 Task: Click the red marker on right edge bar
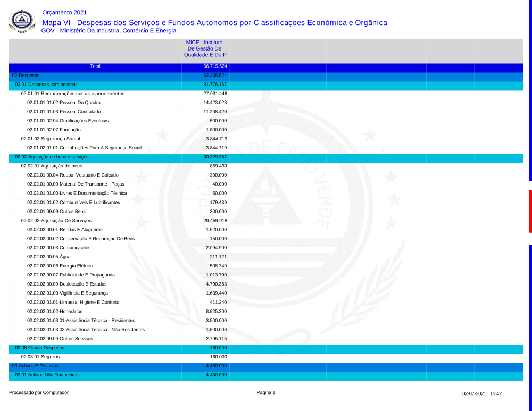pyautogui.click(x=530, y=211)
